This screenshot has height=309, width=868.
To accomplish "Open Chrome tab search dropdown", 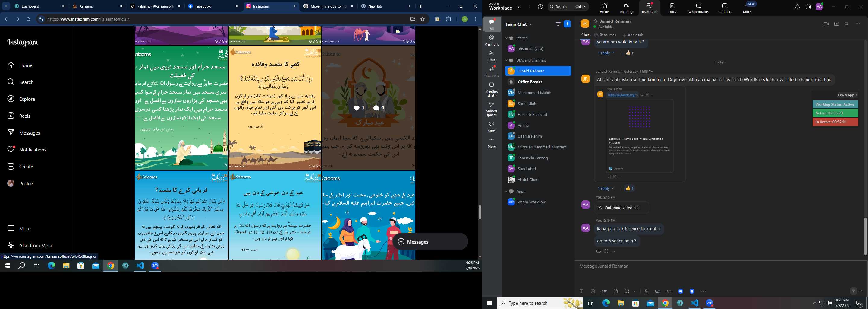I will (6, 6).
